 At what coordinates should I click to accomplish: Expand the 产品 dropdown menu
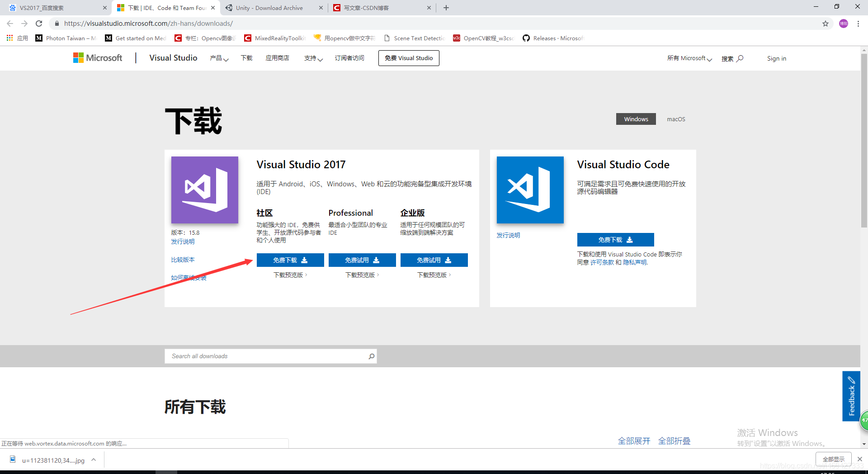click(219, 58)
